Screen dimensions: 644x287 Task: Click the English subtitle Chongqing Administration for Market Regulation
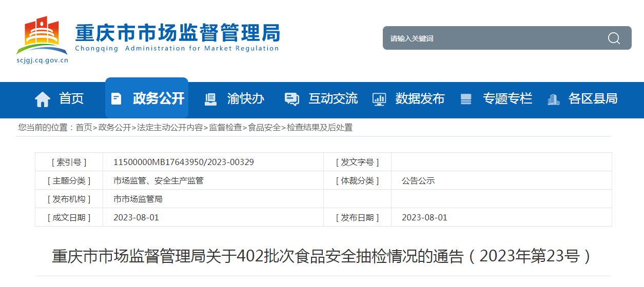(x=177, y=49)
